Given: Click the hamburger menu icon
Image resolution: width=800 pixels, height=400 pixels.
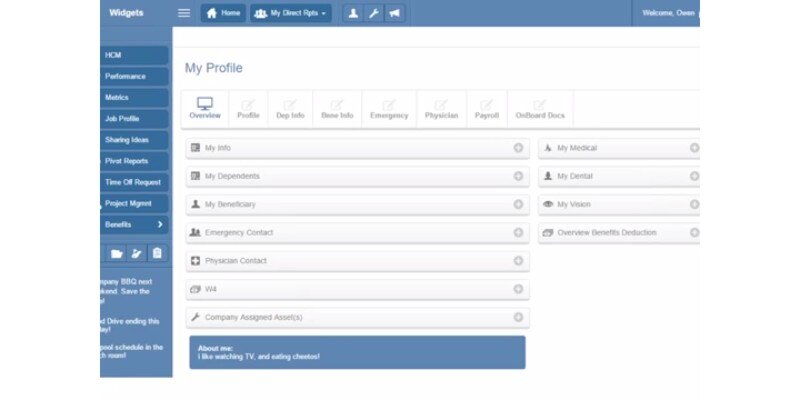Looking at the screenshot, I should tap(183, 13).
